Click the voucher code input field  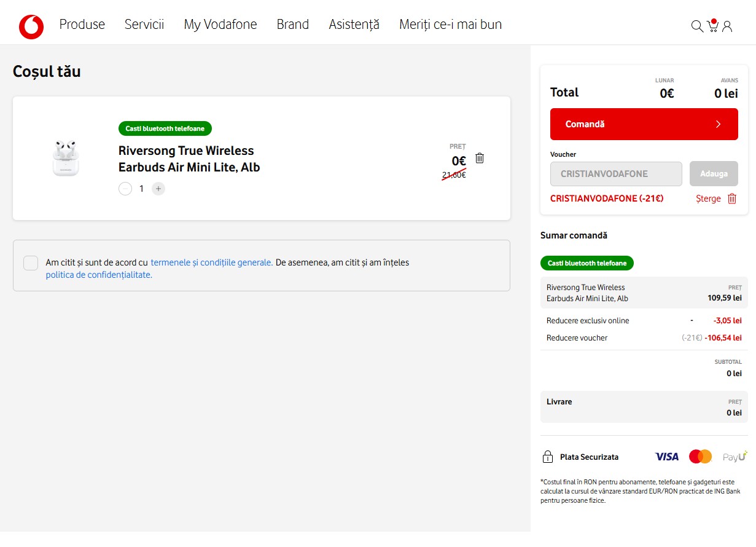616,174
